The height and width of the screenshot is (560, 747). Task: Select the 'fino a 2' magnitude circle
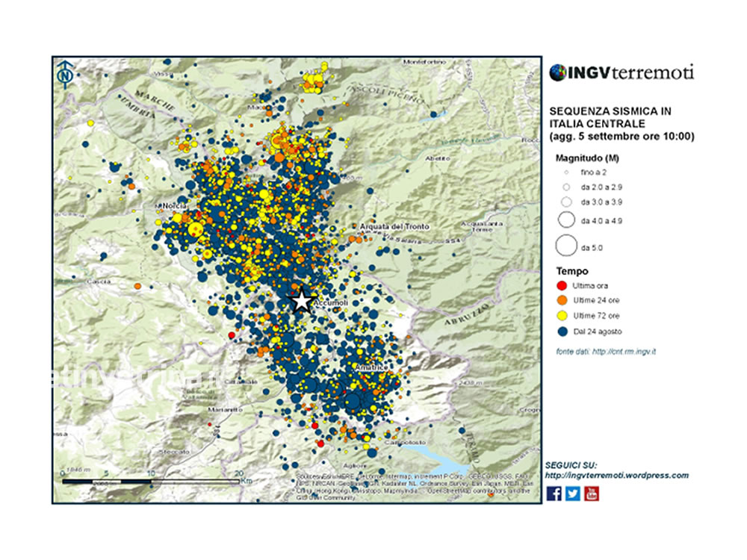click(x=566, y=172)
